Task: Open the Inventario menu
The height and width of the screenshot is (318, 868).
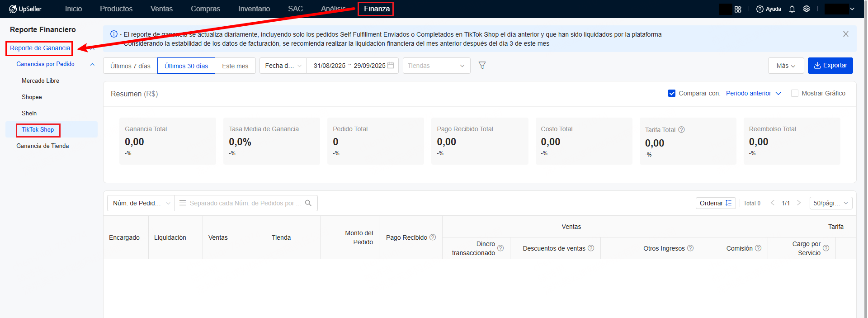Action: coord(254,9)
